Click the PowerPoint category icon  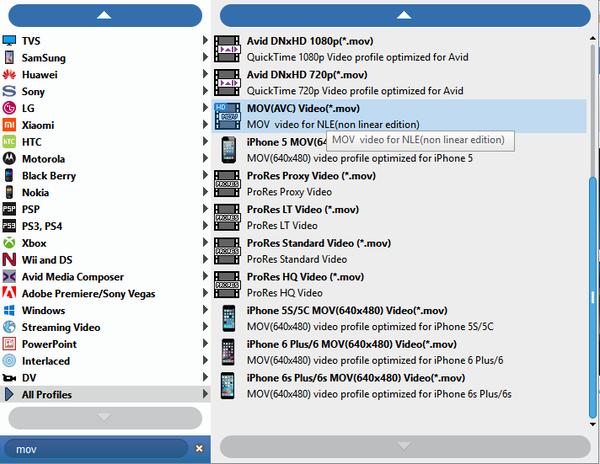(10, 344)
